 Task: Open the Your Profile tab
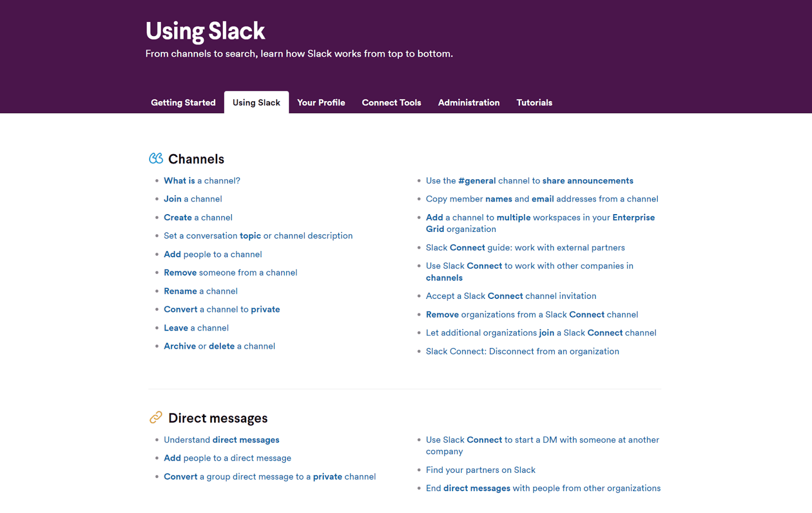click(321, 102)
